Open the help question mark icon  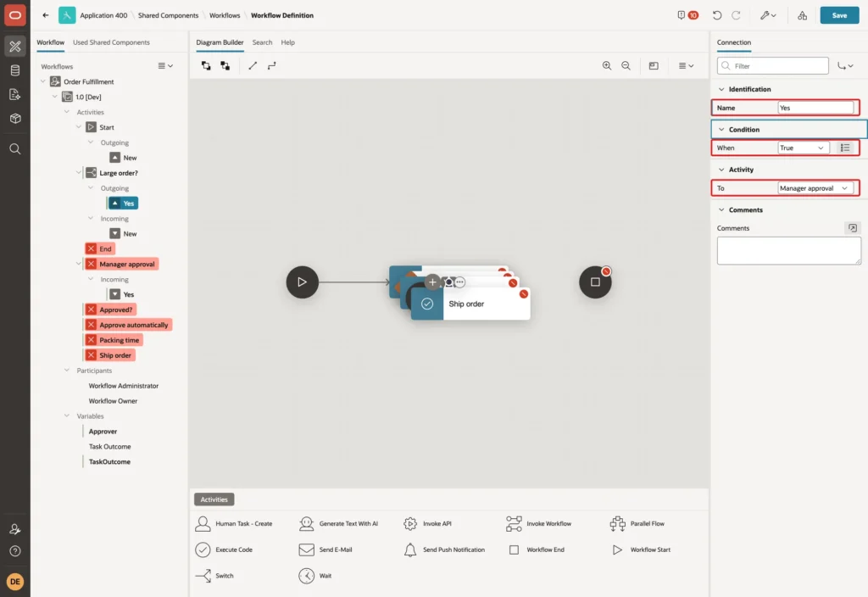click(x=15, y=551)
